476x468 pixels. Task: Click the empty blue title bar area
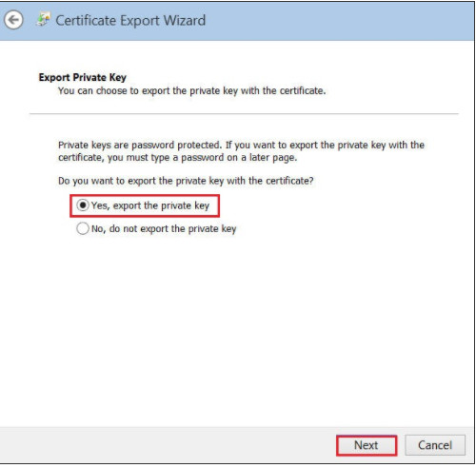pos(340,21)
